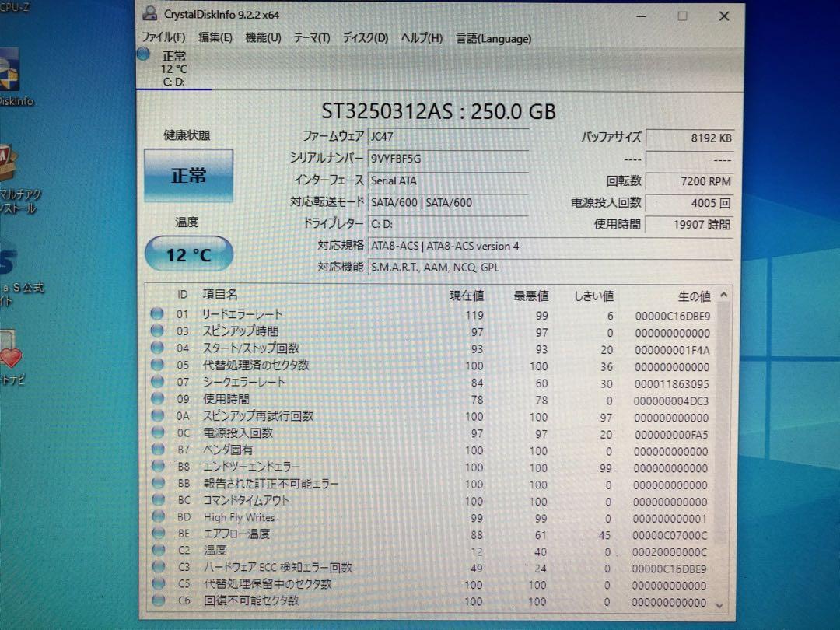Click the しきい値 column header

(x=593, y=296)
